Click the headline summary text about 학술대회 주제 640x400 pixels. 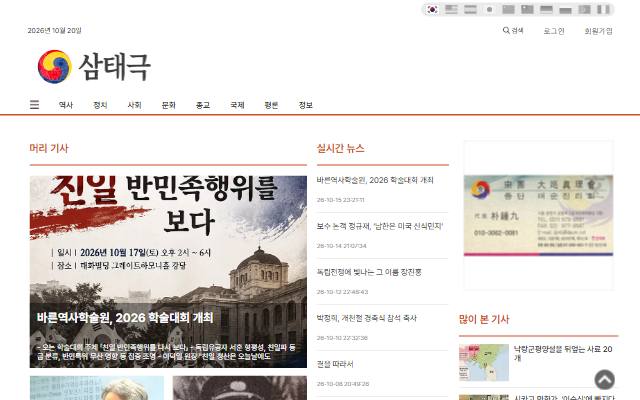click(167, 352)
